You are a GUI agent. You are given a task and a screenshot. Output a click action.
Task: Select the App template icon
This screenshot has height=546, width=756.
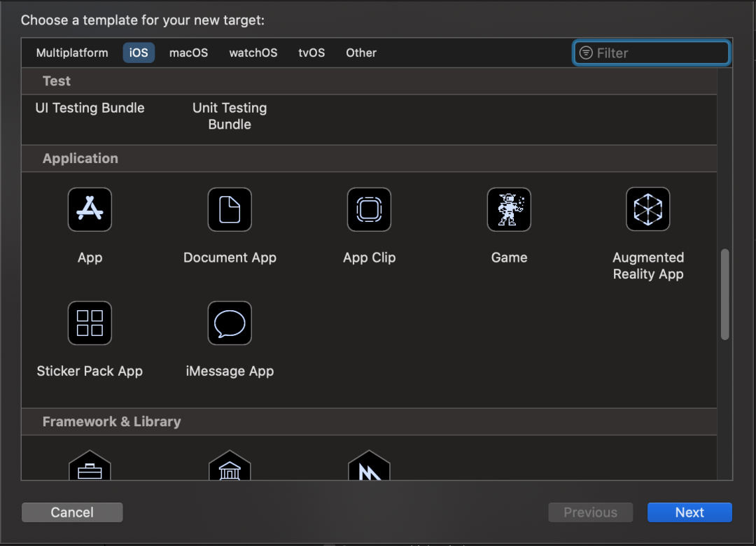[90, 209]
